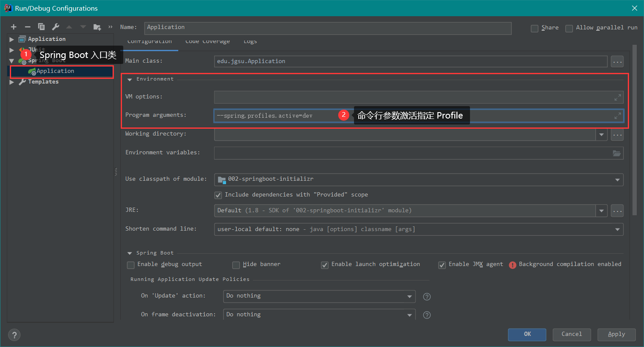
Task: Click the Remove Configuration minus icon
Action: pyautogui.click(x=27, y=27)
